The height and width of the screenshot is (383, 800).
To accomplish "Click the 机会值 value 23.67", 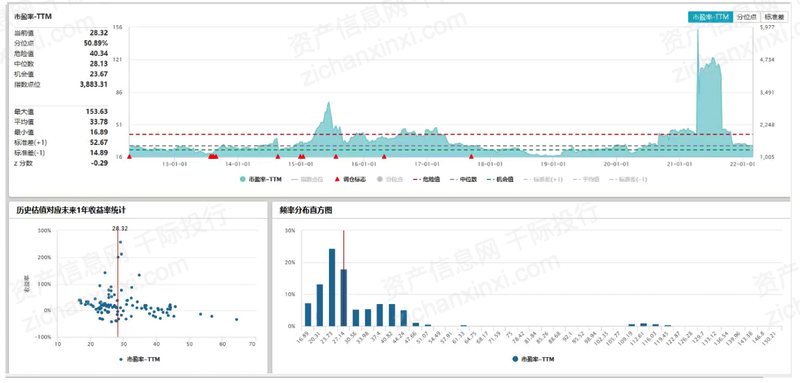I will 98,74.
